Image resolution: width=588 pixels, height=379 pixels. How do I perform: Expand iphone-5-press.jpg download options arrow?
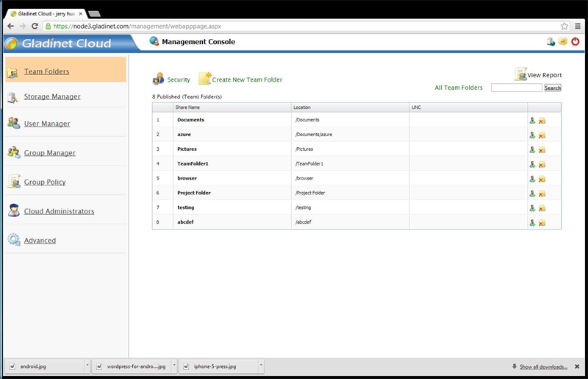pyautogui.click(x=261, y=366)
